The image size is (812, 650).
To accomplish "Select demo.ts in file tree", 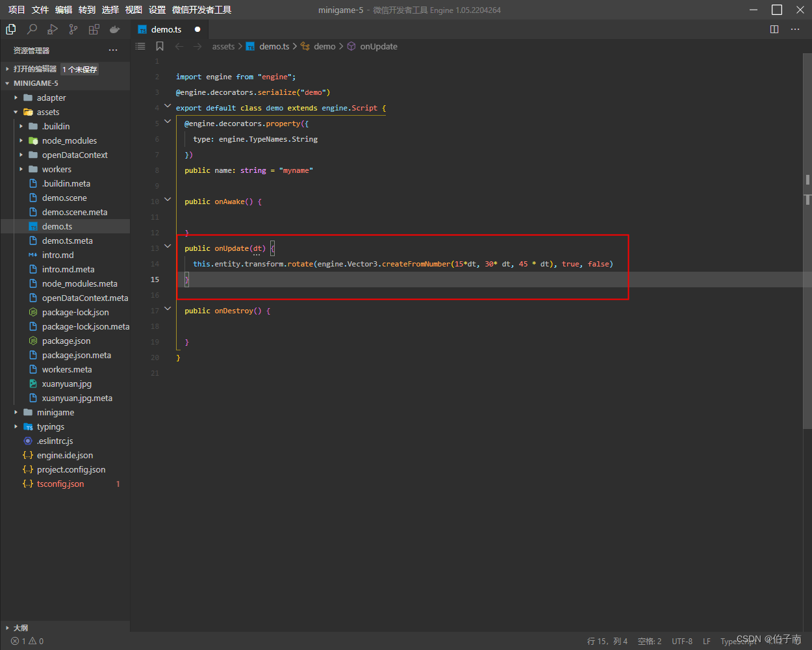I will click(x=65, y=226).
